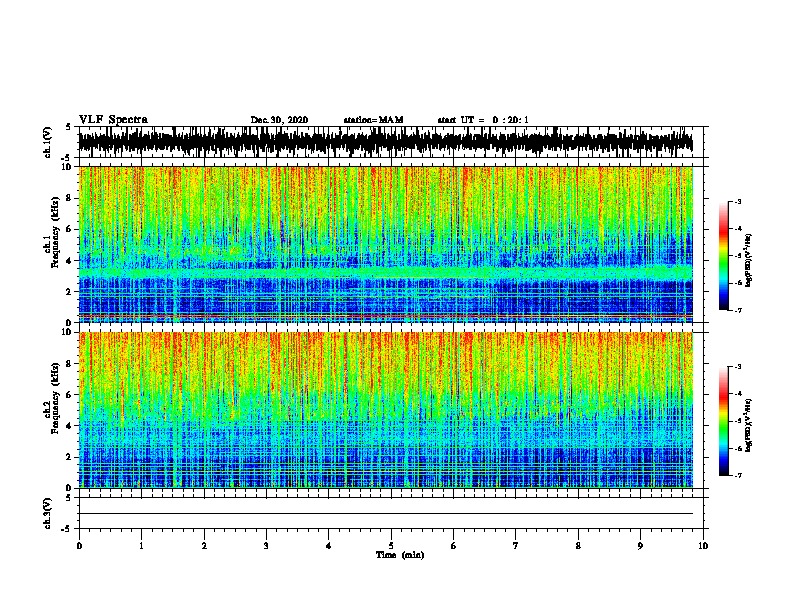Click the "6" kHz tick on ch.2 spectrogram axis
The height and width of the screenshot is (612, 792).
pyautogui.click(x=69, y=395)
